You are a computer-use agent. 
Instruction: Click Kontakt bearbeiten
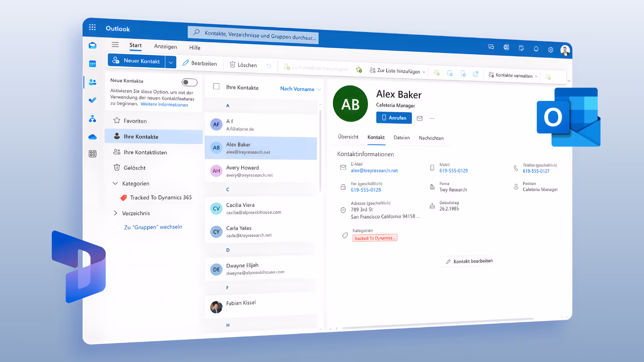469,261
